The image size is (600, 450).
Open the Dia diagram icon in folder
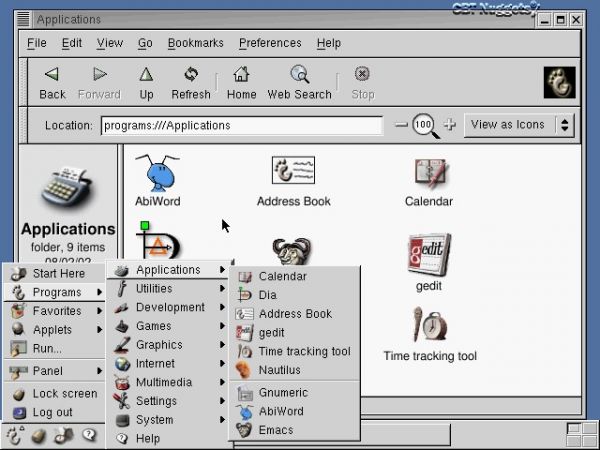158,241
